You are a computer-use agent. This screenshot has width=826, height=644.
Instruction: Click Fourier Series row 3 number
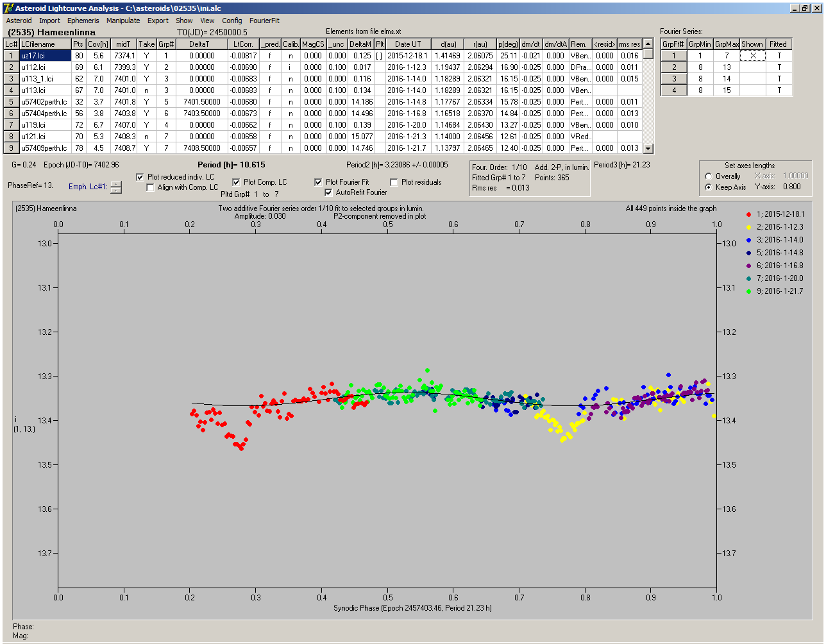[x=674, y=79]
